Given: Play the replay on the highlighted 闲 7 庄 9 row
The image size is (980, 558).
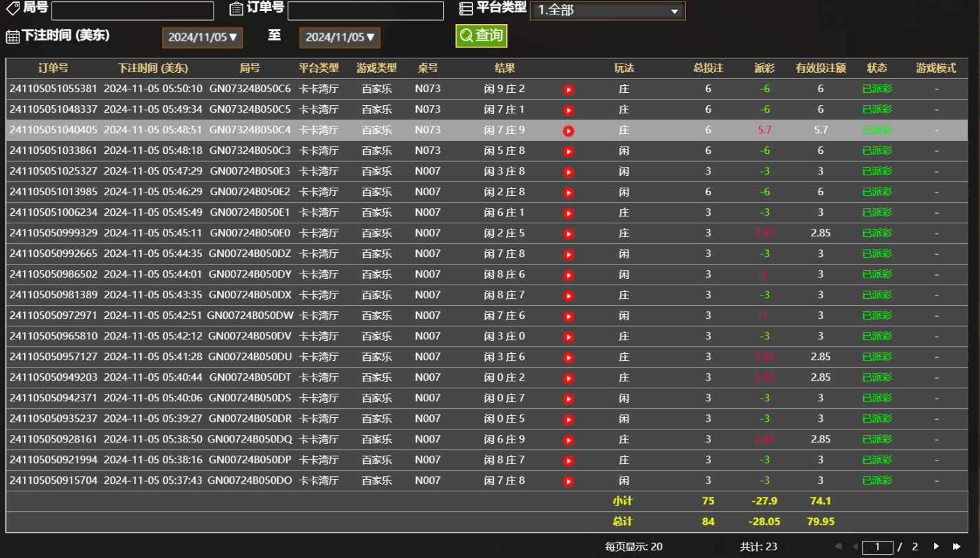Looking at the screenshot, I should pos(569,130).
